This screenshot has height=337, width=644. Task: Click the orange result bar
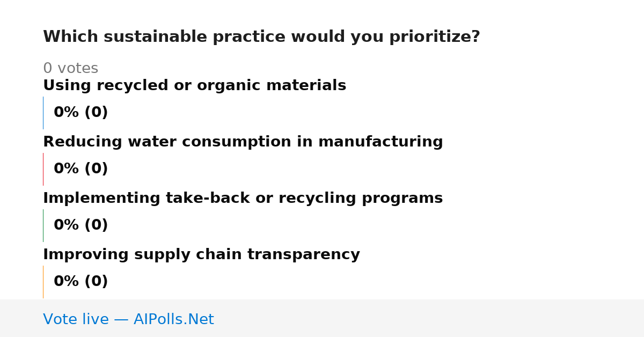43,282
